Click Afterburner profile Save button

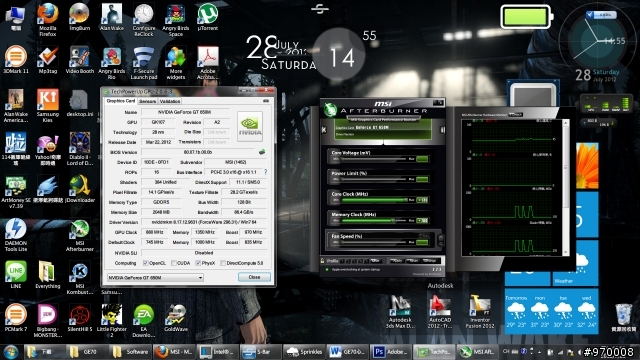(375, 260)
